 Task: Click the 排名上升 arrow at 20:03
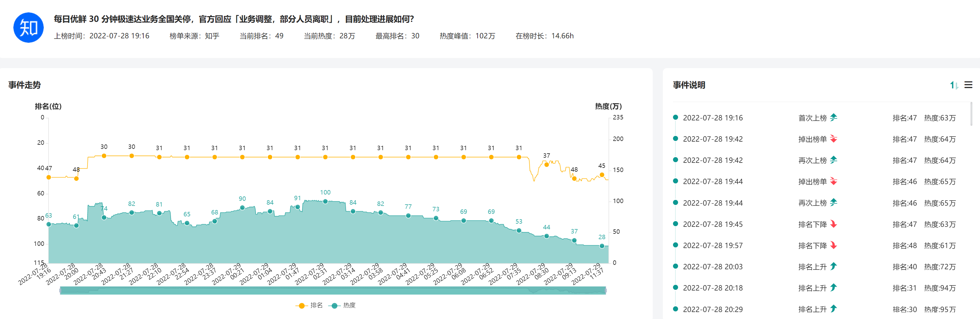833,266
